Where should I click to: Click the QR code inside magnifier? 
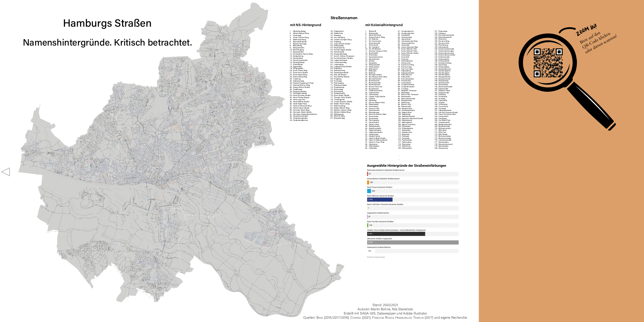click(548, 63)
